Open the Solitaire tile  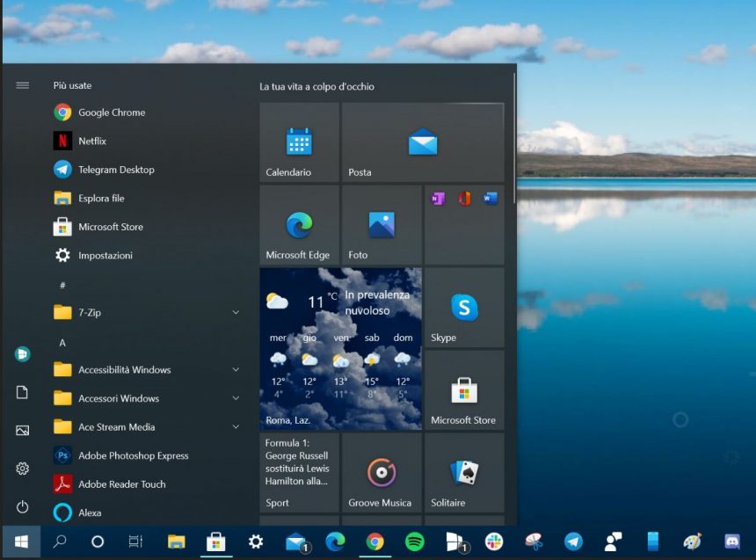(464, 472)
